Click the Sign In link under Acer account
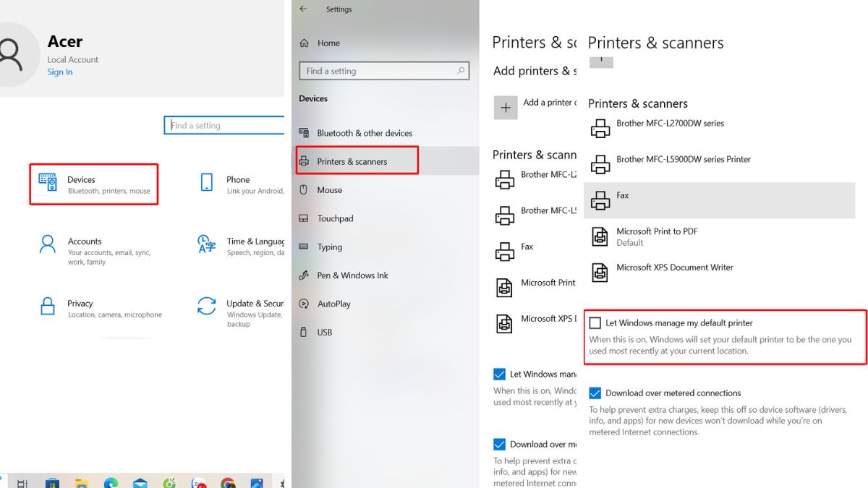The width and height of the screenshot is (868, 488). (x=59, y=72)
